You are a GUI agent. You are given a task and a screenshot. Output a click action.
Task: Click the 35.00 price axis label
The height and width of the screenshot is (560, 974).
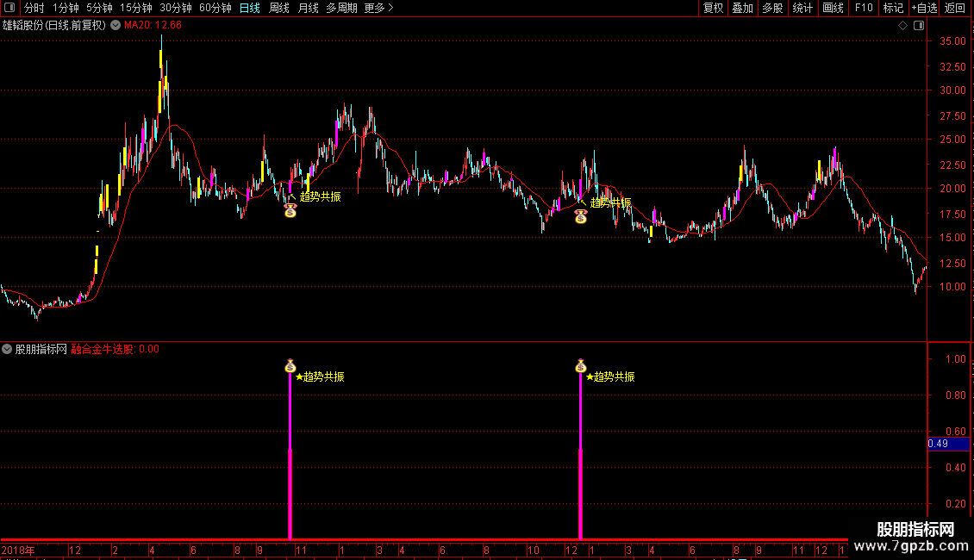tap(952, 41)
